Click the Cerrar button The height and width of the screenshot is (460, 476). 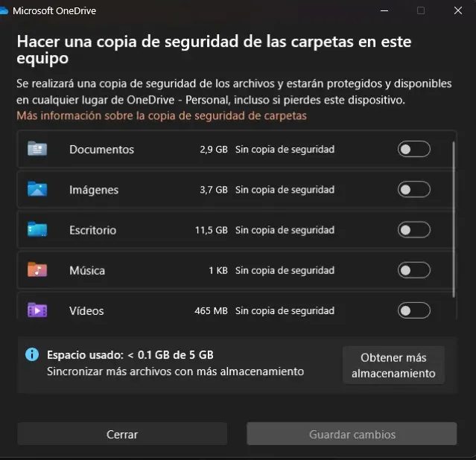[x=122, y=434]
